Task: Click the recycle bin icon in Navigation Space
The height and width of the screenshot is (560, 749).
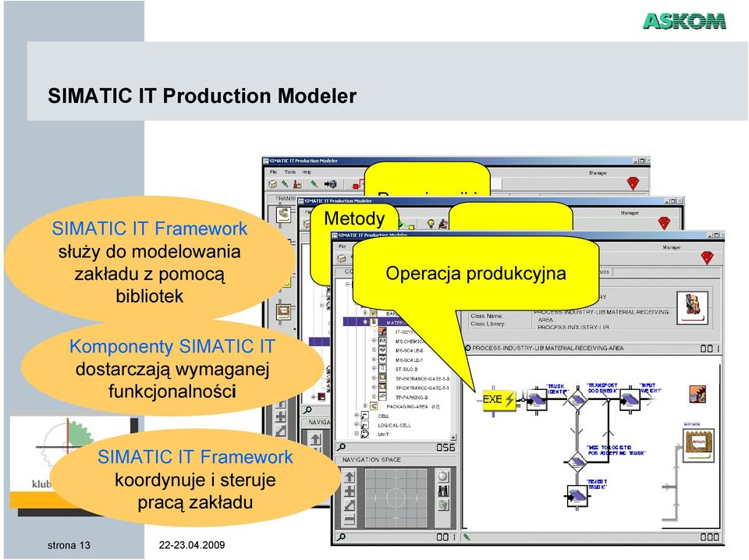Action: click(443, 505)
